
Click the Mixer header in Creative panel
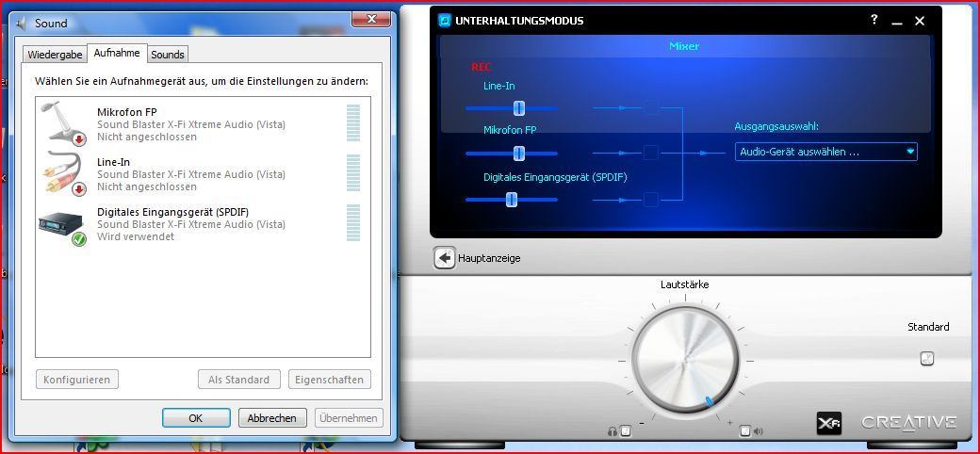click(x=684, y=46)
